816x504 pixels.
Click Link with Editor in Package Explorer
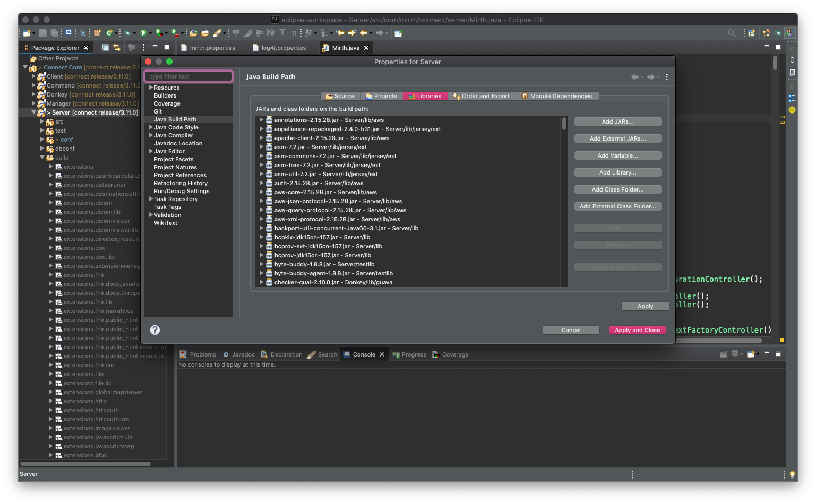coord(117,48)
